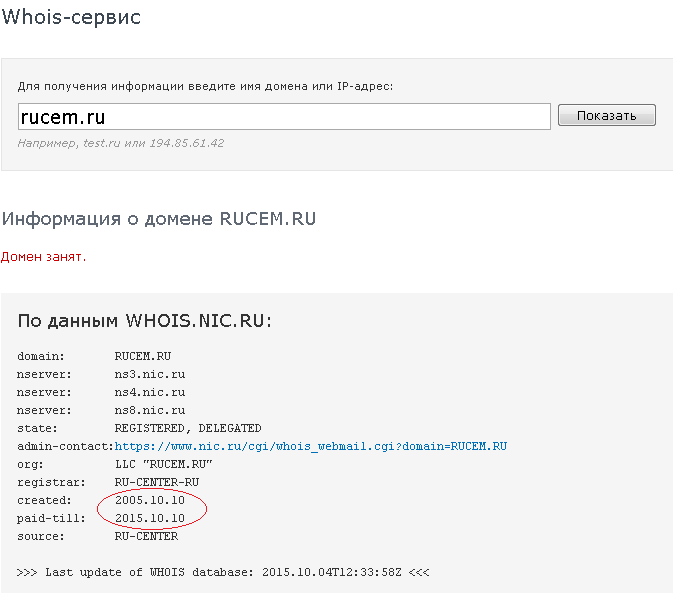
Task: Click the registrar value RU-CENTER-RU
Action: 156,482
